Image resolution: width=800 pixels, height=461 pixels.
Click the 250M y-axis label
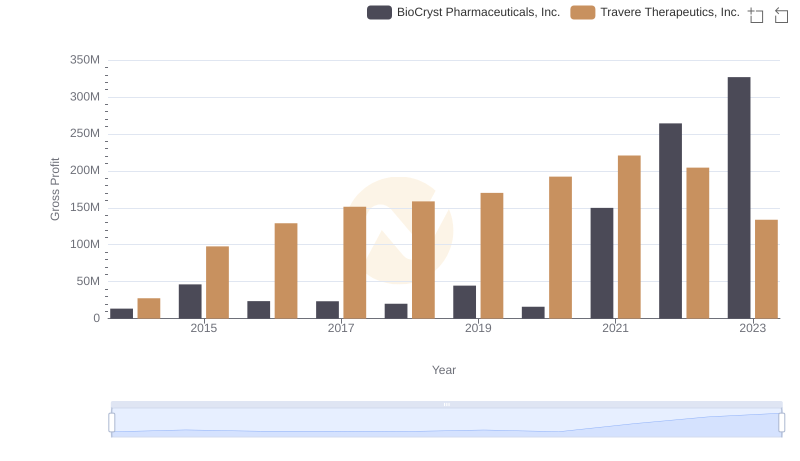click(x=85, y=134)
